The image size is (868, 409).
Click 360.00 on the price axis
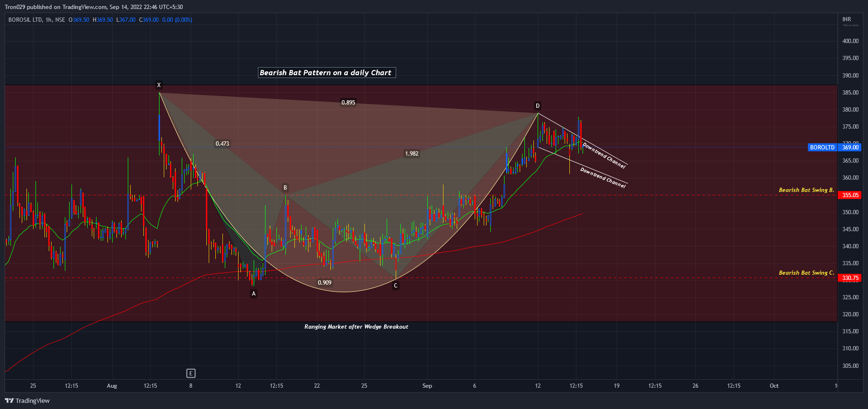coord(850,178)
